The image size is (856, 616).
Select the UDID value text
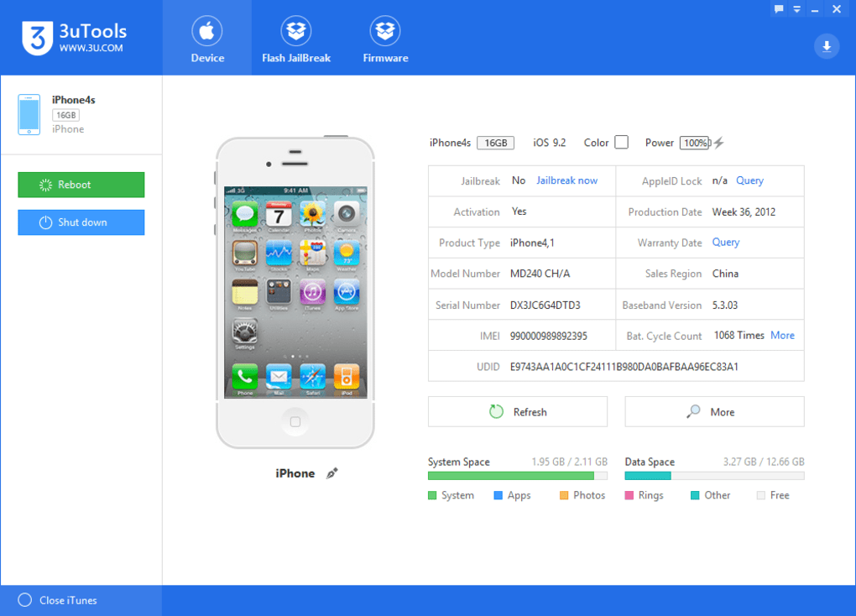point(624,367)
